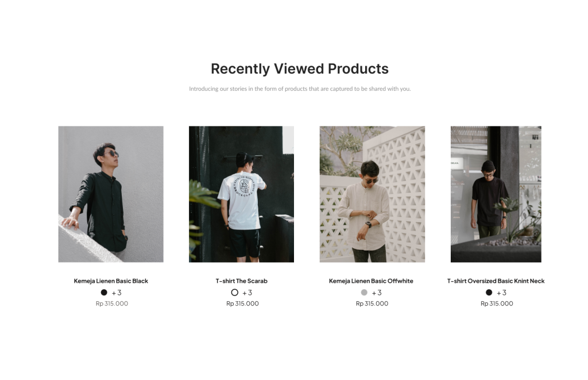Open T-shirt The Scarab product photo
588x380 pixels.
pos(241,194)
